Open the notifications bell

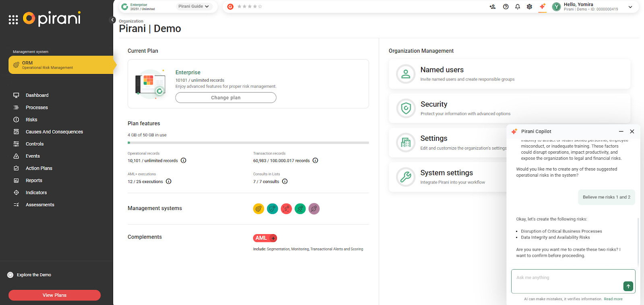[518, 6]
